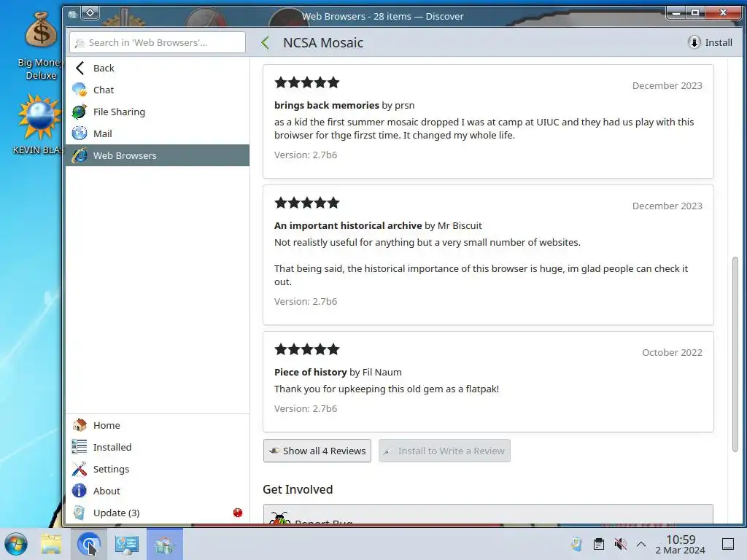Click the Home house icon
The image size is (747, 560).
(80, 425)
